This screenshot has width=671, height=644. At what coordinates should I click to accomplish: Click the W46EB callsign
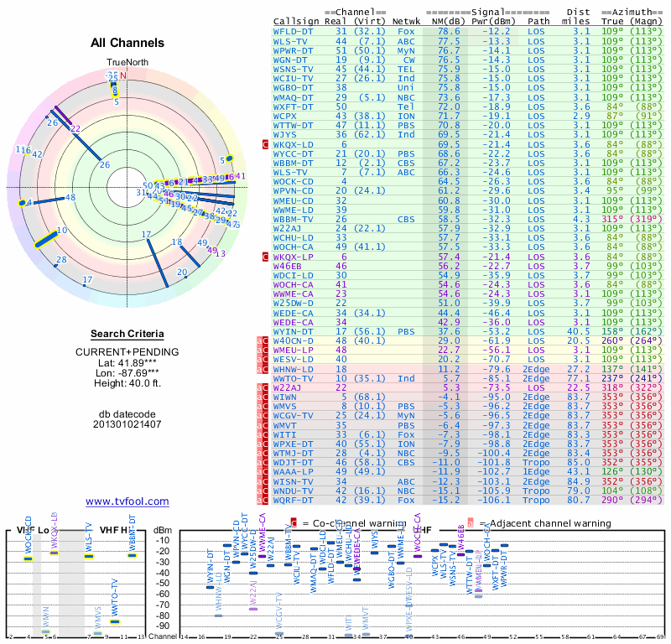click(x=287, y=266)
